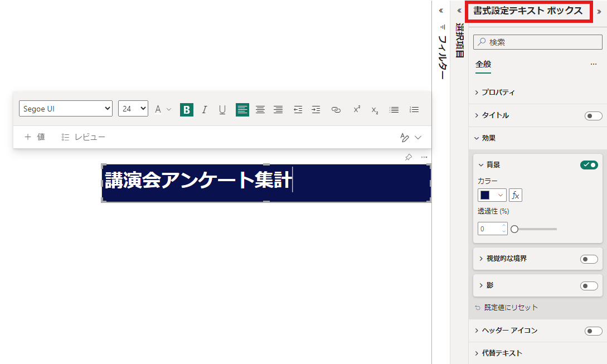Open text box more options ellipsis

click(x=424, y=157)
